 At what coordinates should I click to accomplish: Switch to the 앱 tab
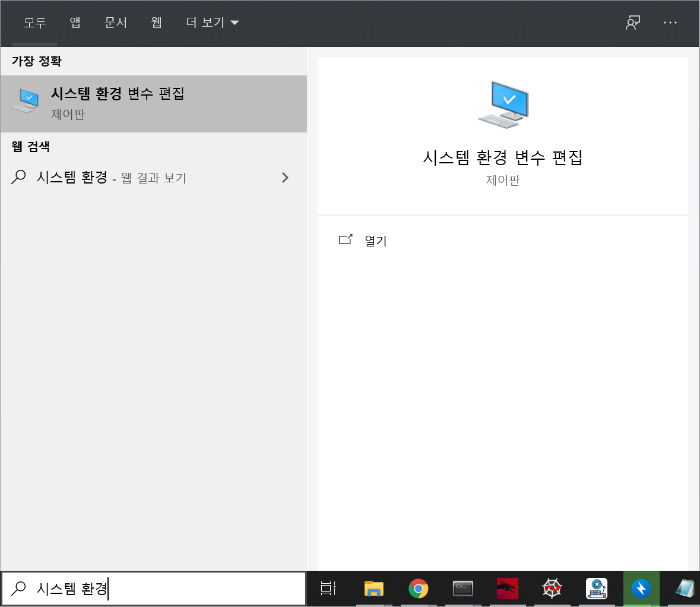(x=75, y=23)
